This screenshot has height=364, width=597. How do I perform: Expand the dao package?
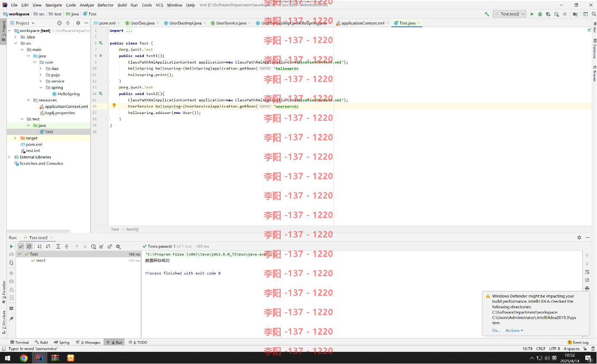click(x=41, y=69)
